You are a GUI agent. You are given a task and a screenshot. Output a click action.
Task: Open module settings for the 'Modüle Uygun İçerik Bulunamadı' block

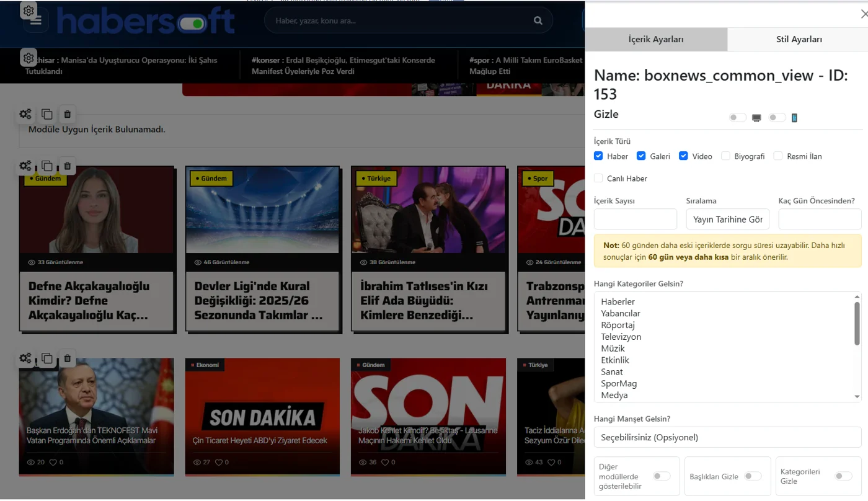pyautogui.click(x=25, y=114)
